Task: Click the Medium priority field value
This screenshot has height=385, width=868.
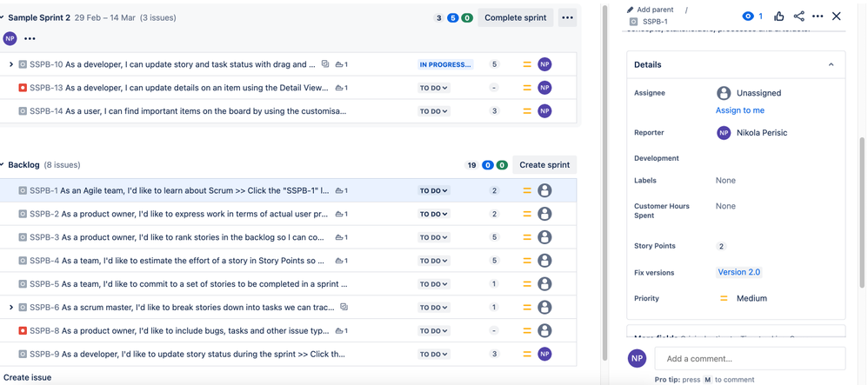Action: [743, 298]
